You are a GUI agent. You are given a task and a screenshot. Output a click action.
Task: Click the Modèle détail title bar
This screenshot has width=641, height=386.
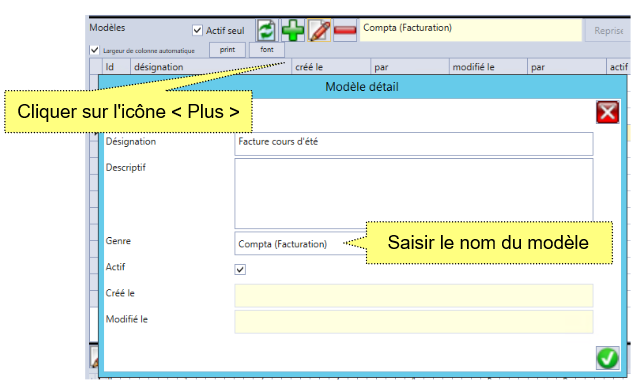[362, 87]
